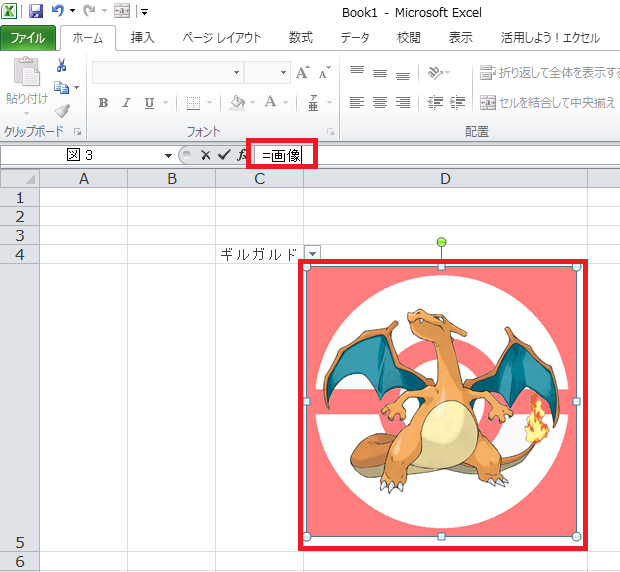Open the Underline style dropdown arrow
Viewport: 620px width, 572px height.
click(166, 103)
